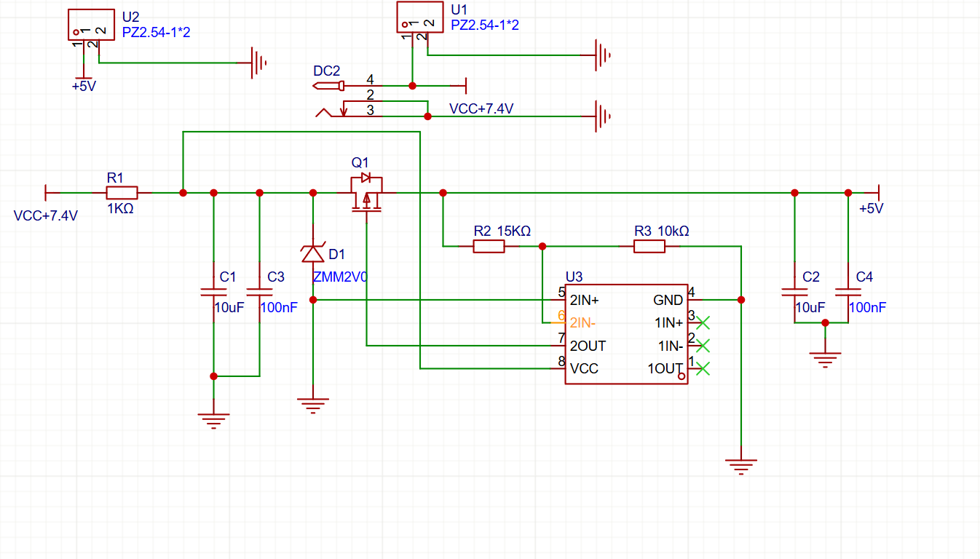Click the no-connect X on pin 1OUT
Viewport: 980px width, 559px height.
pos(703,368)
